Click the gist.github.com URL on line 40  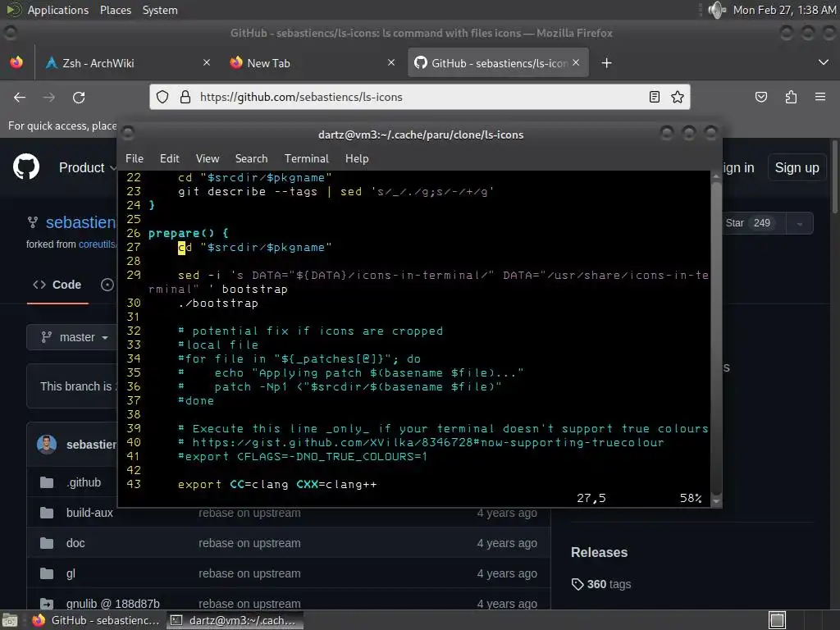pyautogui.click(x=428, y=443)
